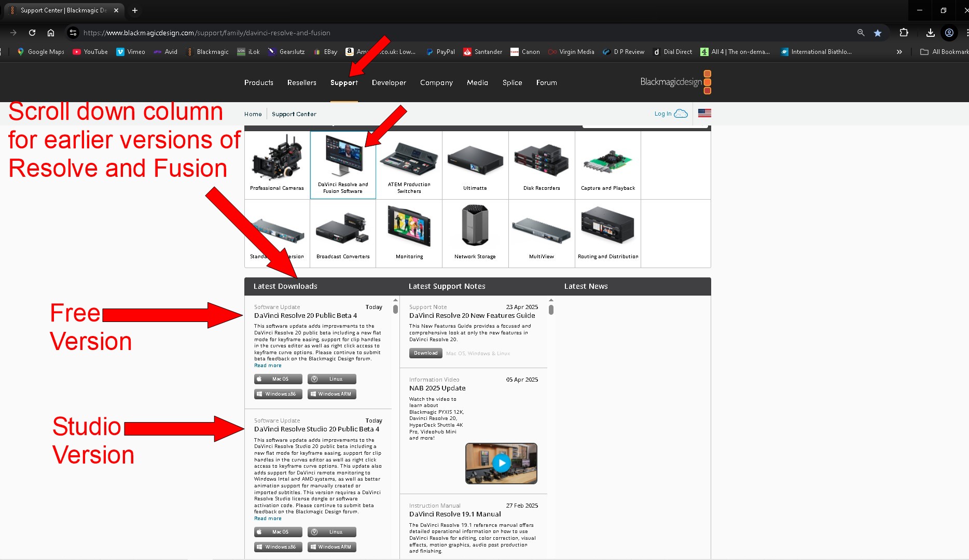Click the zoom magnifier icon in address bar
Image resolution: width=969 pixels, height=560 pixels.
tap(861, 33)
